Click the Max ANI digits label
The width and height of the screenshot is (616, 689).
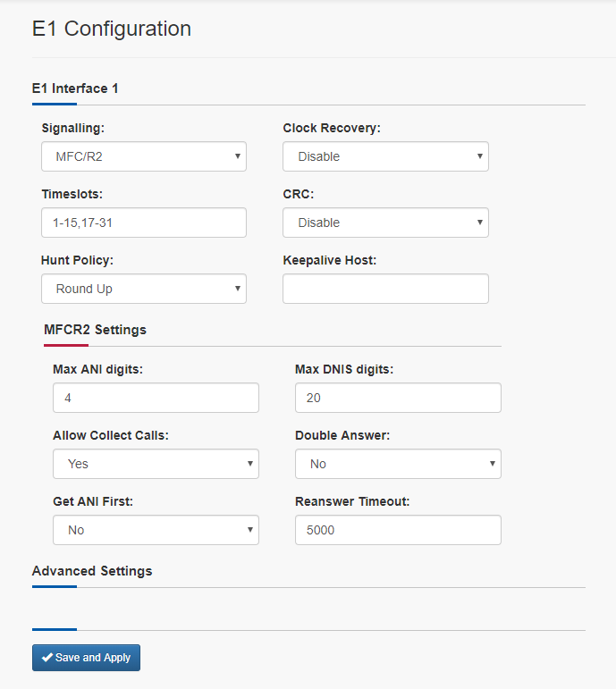point(97,369)
